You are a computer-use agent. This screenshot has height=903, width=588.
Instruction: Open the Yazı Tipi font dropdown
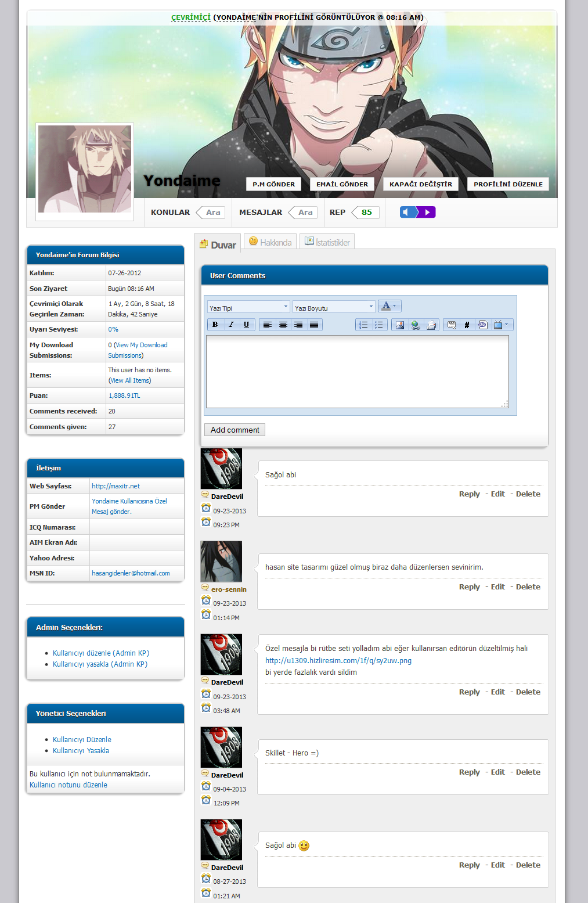pyautogui.click(x=248, y=307)
